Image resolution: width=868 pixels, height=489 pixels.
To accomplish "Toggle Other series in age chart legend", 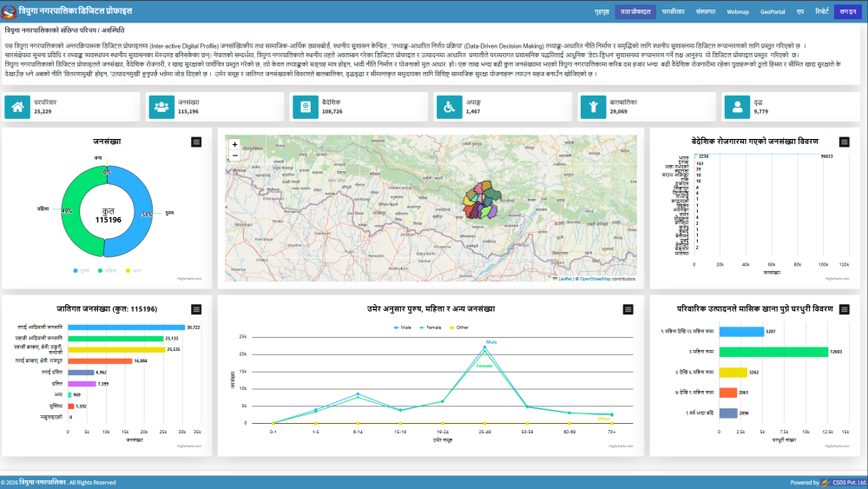I will [x=459, y=327].
